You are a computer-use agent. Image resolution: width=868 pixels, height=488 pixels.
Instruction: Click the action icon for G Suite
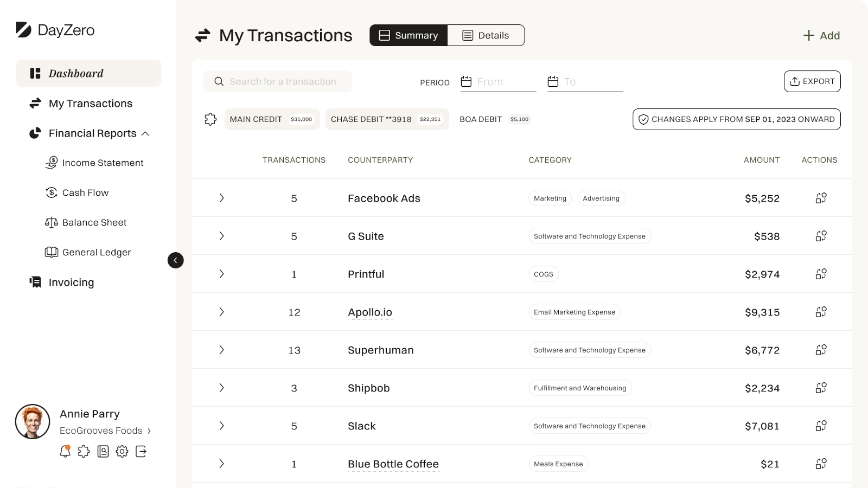tap(821, 236)
